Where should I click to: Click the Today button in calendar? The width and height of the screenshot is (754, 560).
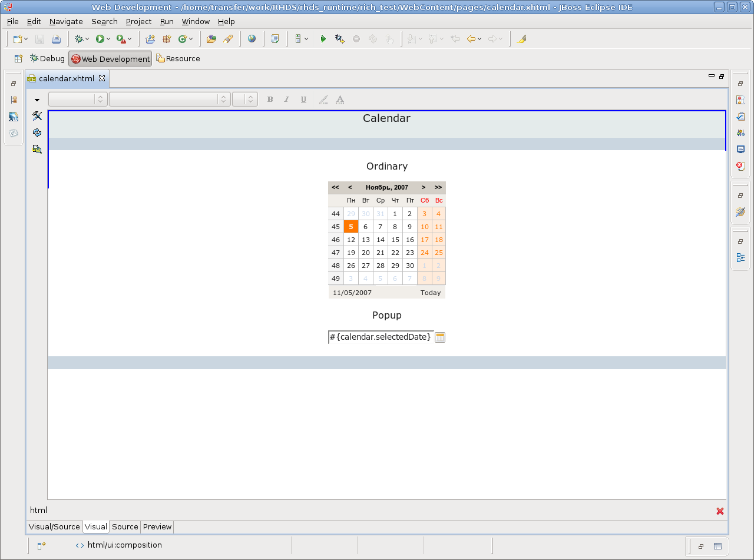tap(431, 293)
